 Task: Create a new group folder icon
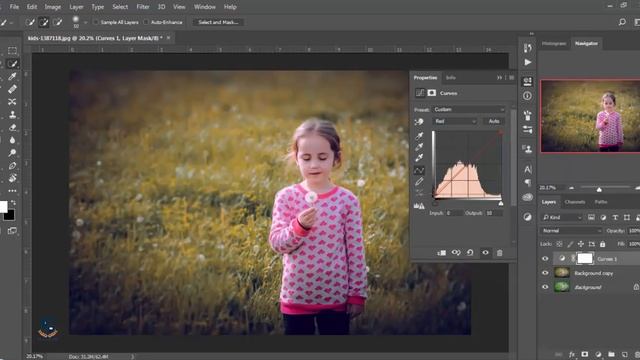(x=611, y=354)
